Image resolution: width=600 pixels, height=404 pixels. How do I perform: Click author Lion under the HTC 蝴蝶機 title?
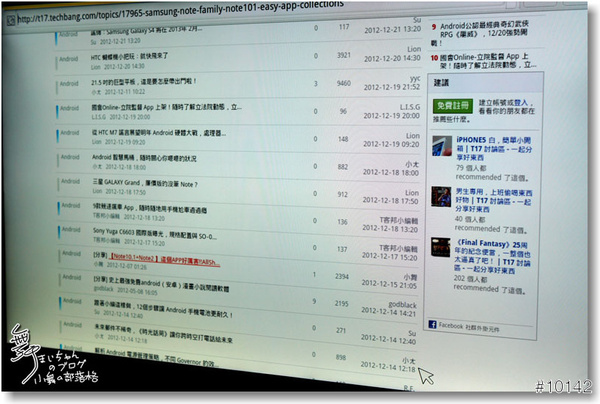[x=96, y=67]
